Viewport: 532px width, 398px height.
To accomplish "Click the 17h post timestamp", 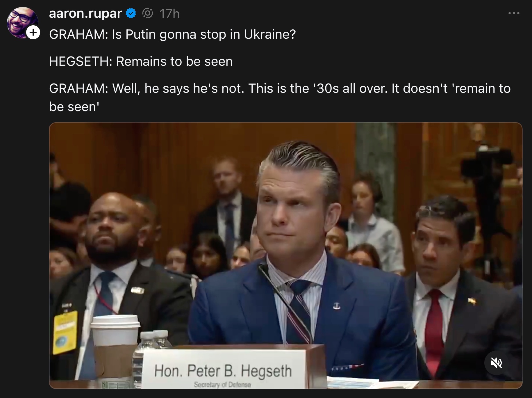I will pos(170,14).
